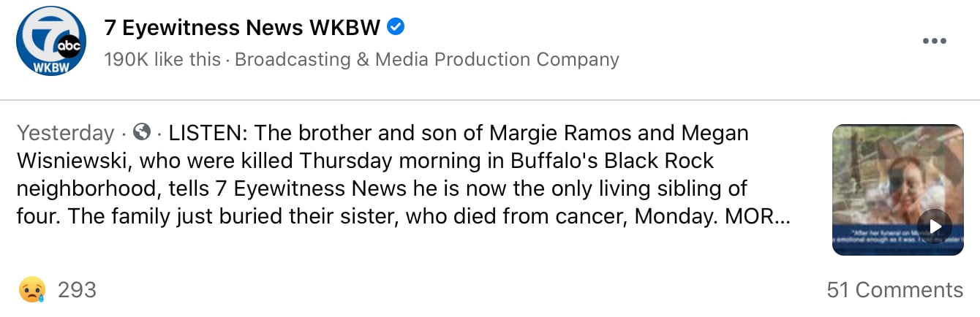Open the three-dot more options menu
The height and width of the screenshot is (317, 980).
(935, 41)
